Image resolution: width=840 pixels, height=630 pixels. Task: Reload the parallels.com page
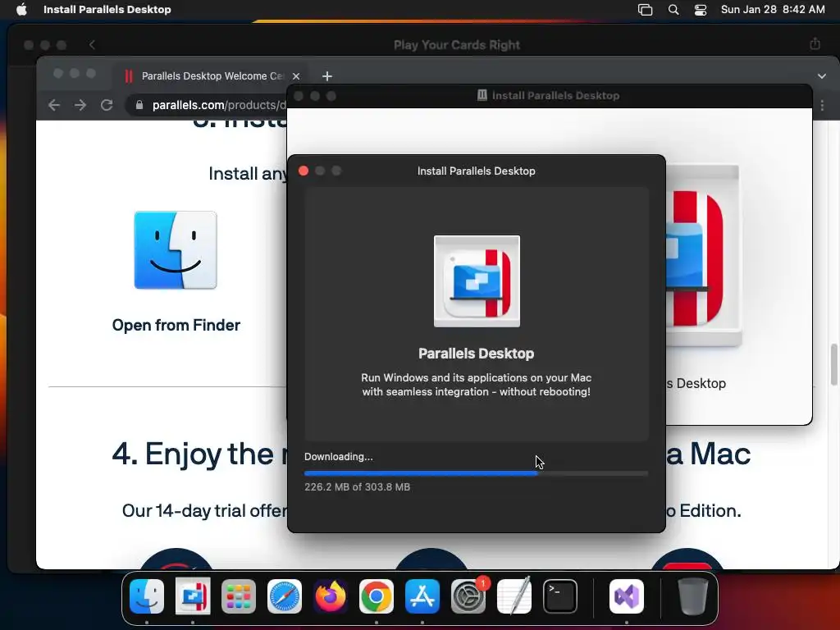(x=107, y=105)
